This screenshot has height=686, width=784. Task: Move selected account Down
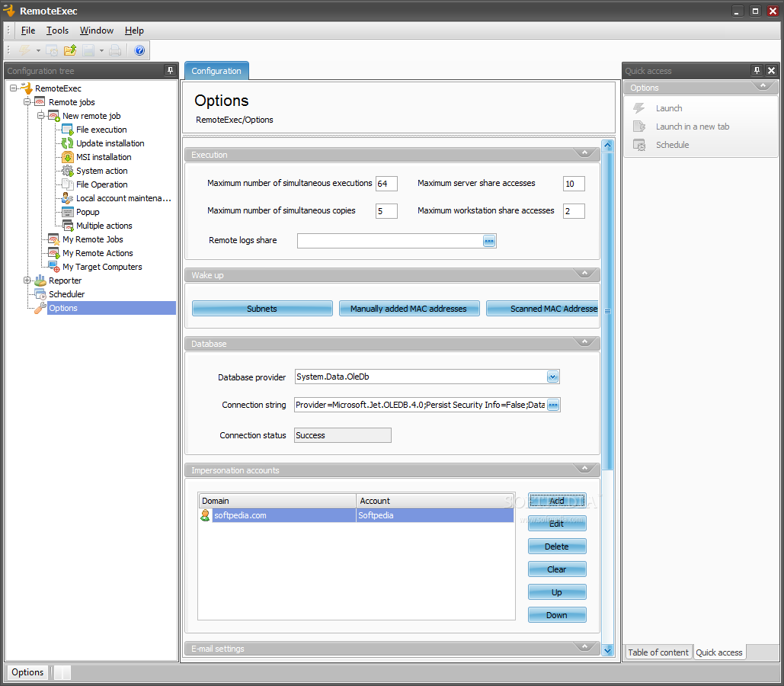(557, 615)
